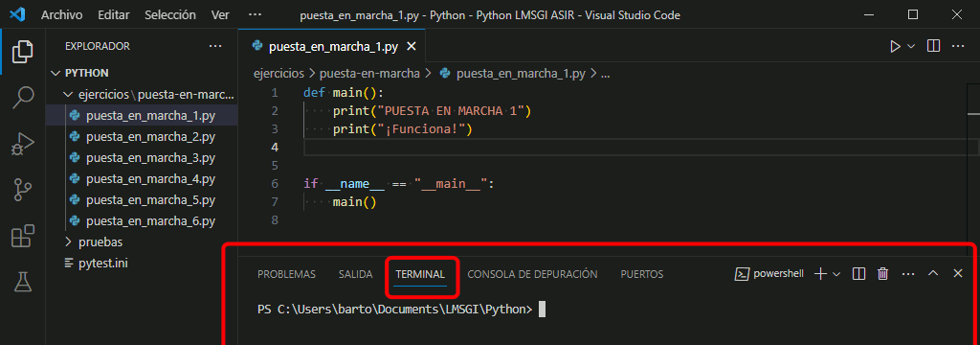
Task: Open the Testing flask icon
Action: [23, 283]
